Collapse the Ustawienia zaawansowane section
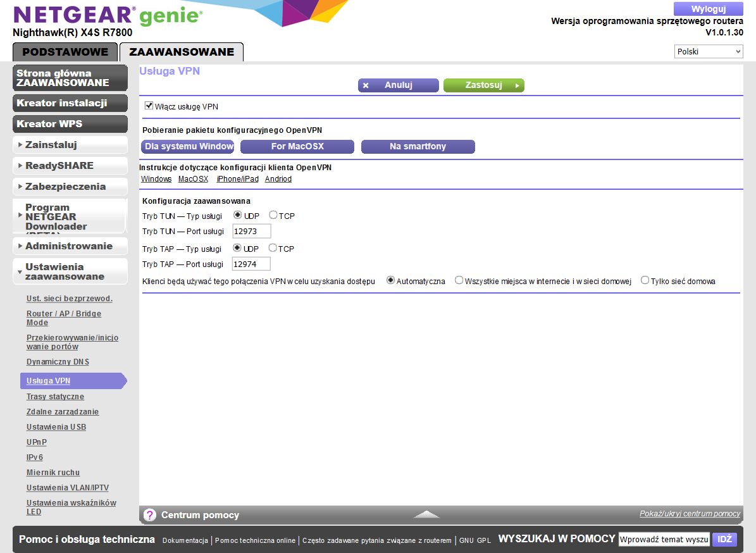This screenshot has width=756, height=553. (x=70, y=271)
